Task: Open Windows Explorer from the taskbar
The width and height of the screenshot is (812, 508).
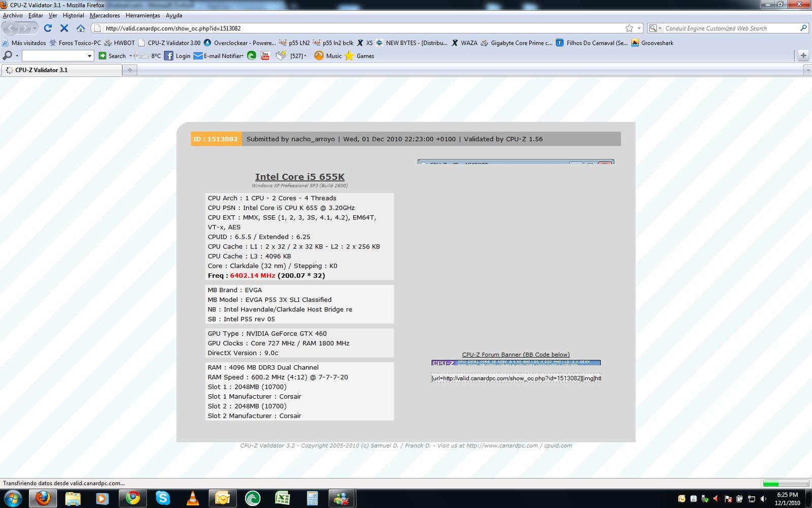Action: [73, 499]
